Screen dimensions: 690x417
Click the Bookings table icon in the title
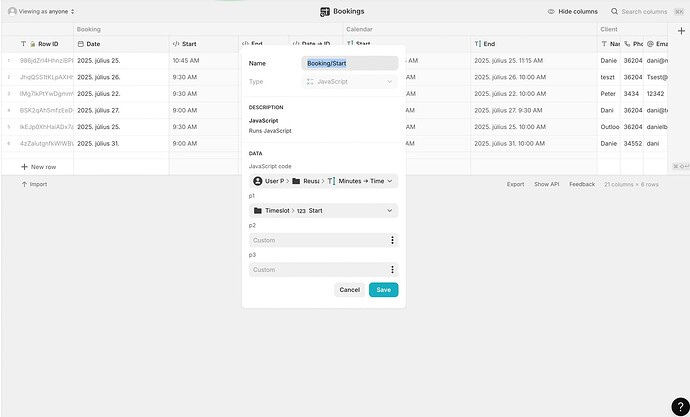pos(325,12)
